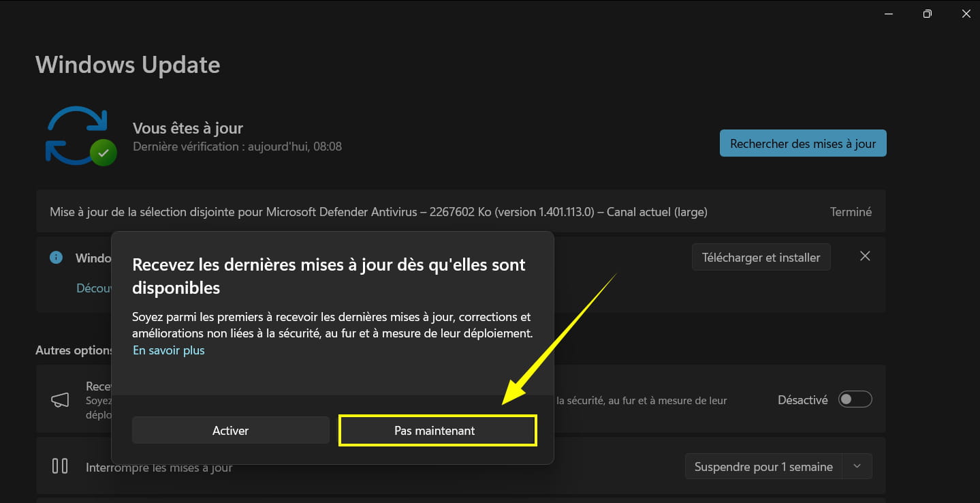
Task: Restore down the Settings window
Action: [x=927, y=14]
